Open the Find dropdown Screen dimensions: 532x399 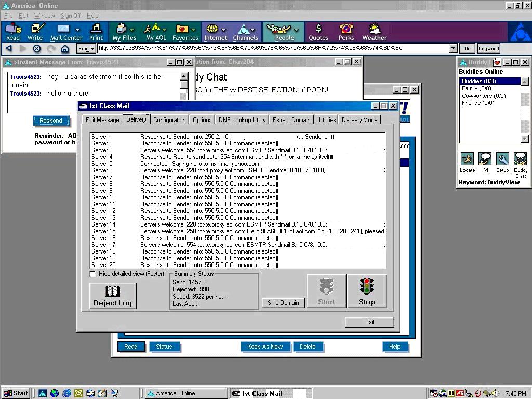(86, 48)
